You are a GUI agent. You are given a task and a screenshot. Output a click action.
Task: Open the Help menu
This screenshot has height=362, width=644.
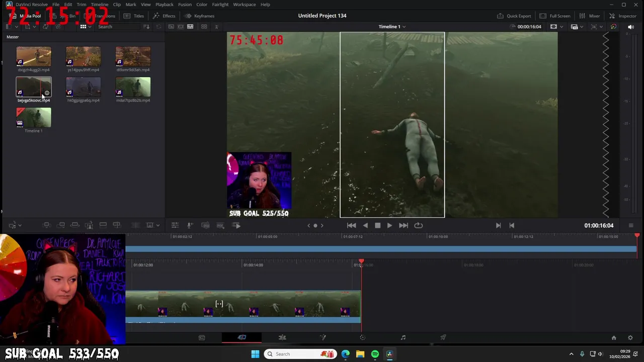(x=265, y=5)
